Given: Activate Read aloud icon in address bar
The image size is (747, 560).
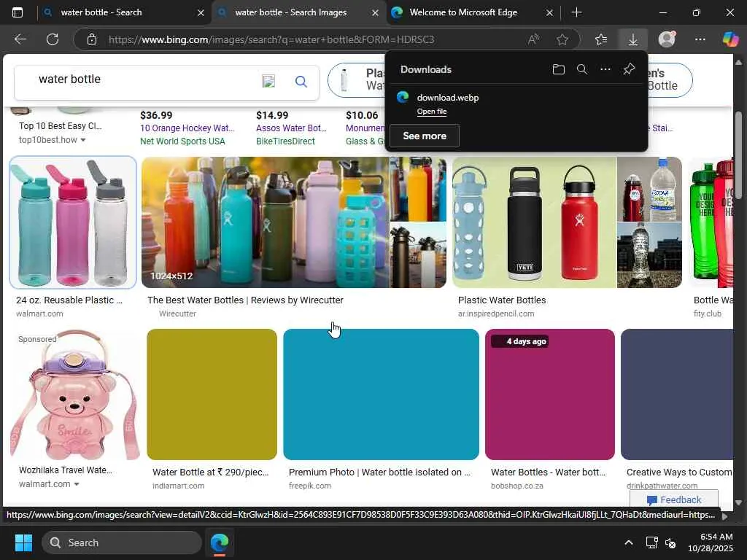Looking at the screenshot, I should pyautogui.click(x=533, y=39).
